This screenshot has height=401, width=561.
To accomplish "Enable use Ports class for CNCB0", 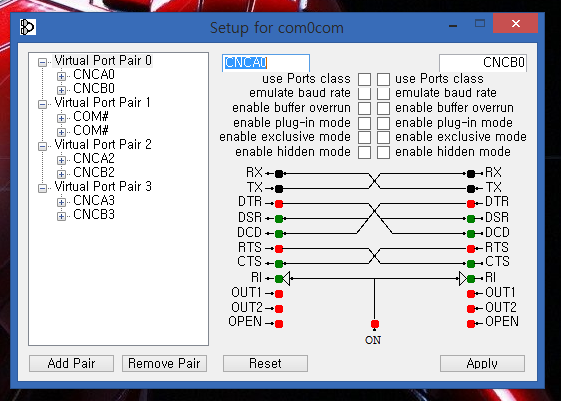I will (383, 79).
